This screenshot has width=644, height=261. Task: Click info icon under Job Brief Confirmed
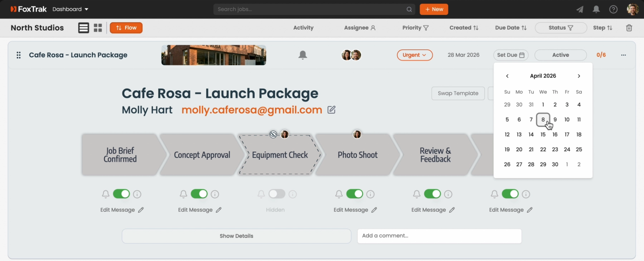pos(137,194)
